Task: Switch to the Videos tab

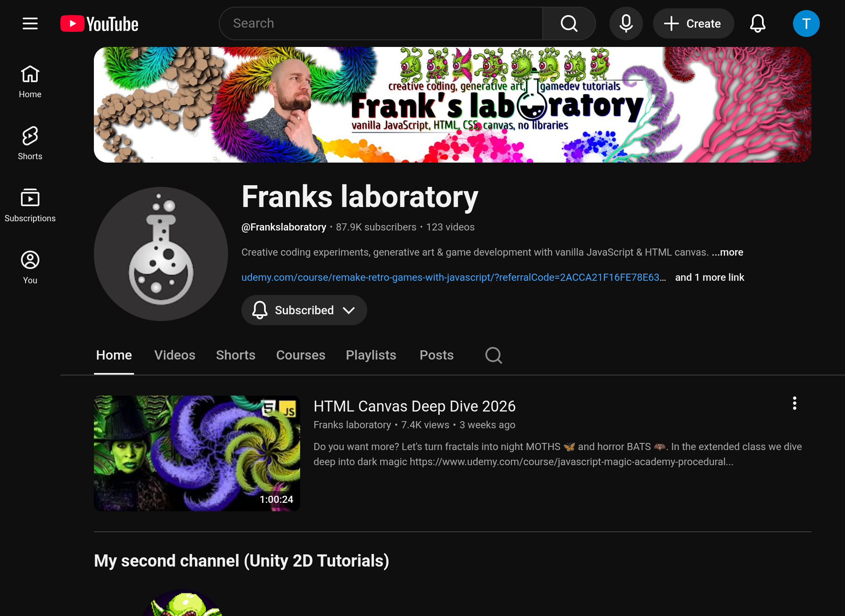Action: (x=175, y=355)
